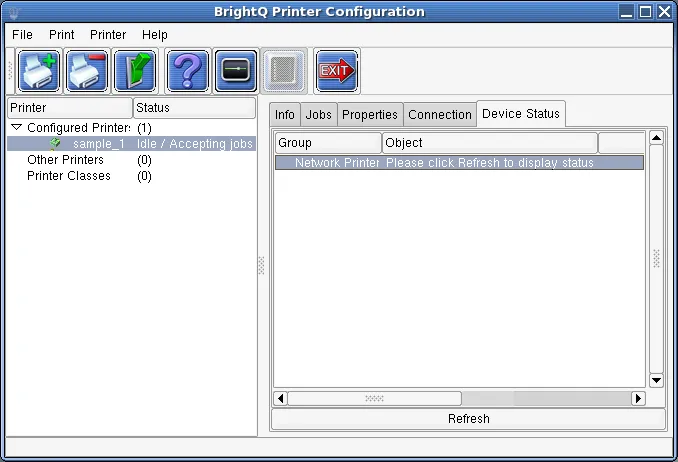Select the sample_1 printer row
Screen dimensions: 678x462
(x=131, y=144)
